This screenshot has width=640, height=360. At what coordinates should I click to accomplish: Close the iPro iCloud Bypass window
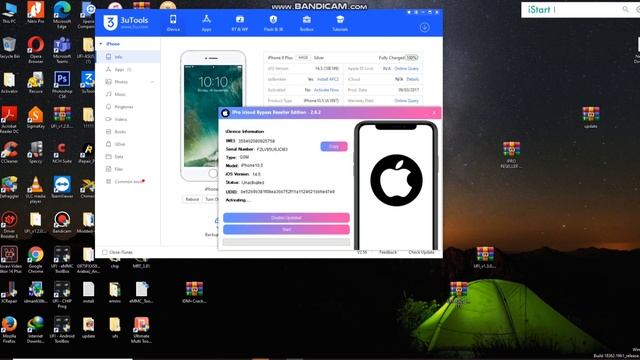434,112
